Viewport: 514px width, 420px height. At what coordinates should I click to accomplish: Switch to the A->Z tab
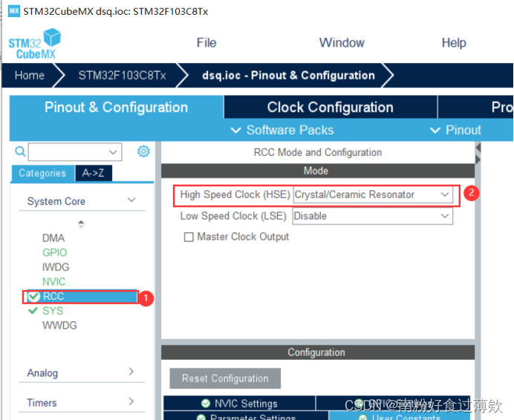tap(94, 173)
